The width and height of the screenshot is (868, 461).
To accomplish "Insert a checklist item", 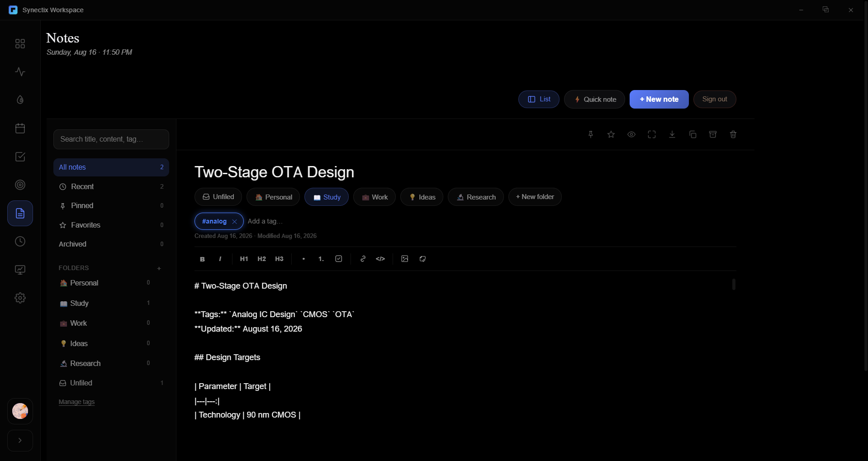I will 339,259.
